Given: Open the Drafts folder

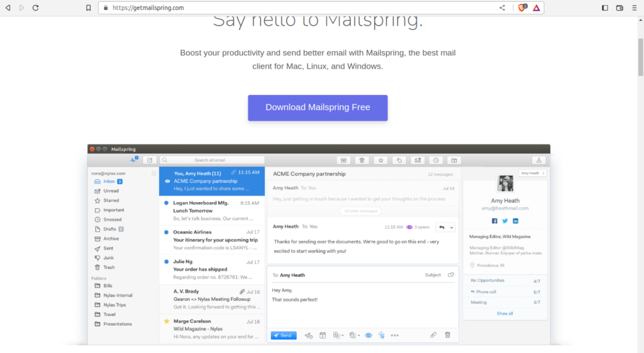Looking at the screenshot, I should 109,229.
